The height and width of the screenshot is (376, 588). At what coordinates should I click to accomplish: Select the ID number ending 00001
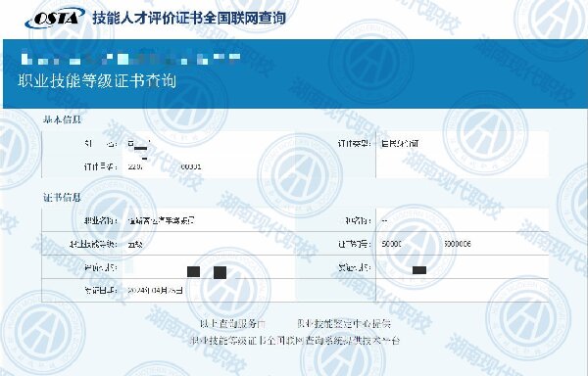click(x=165, y=166)
